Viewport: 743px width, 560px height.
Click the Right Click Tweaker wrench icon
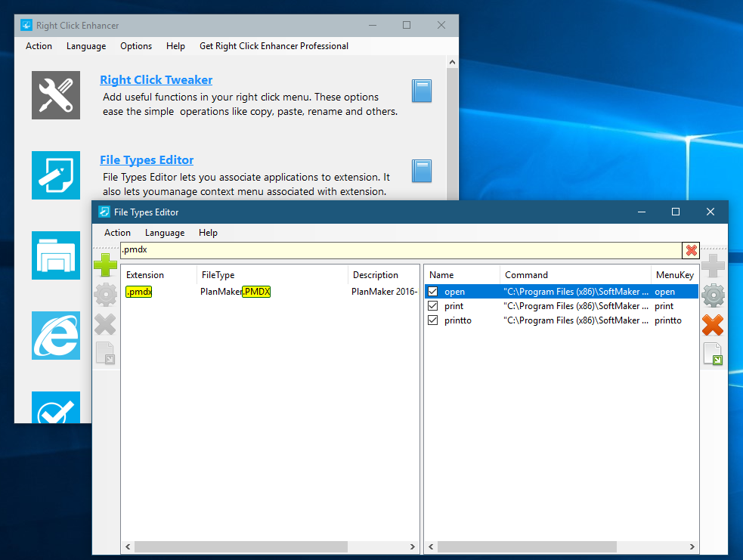(x=56, y=95)
